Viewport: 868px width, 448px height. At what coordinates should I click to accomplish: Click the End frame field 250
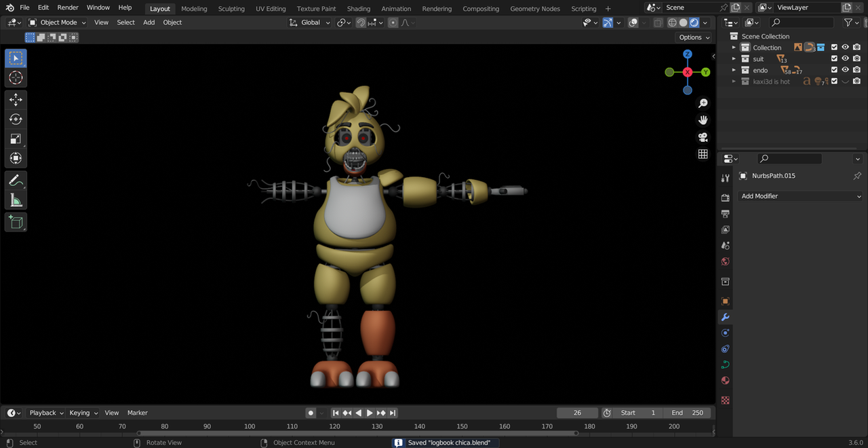pos(688,413)
